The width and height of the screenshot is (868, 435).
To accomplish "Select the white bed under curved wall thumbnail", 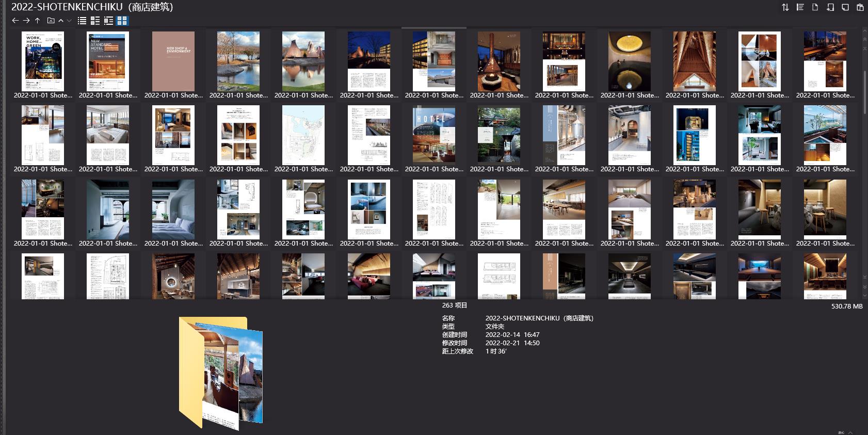I will pyautogui.click(x=173, y=210).
